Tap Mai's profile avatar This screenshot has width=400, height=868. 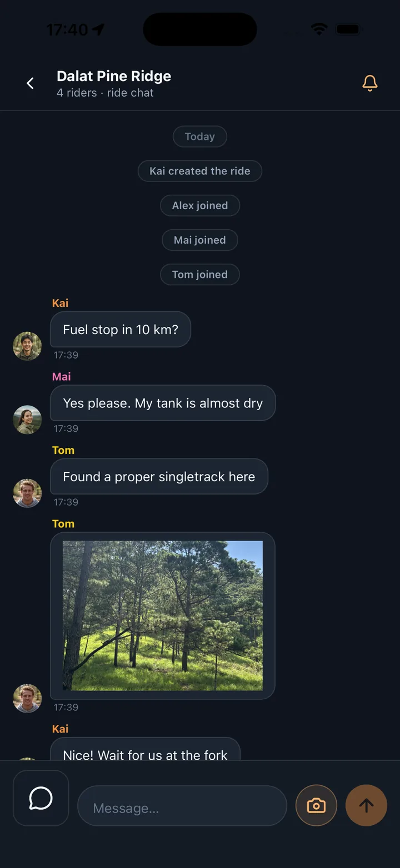click(x=27, y=420)
